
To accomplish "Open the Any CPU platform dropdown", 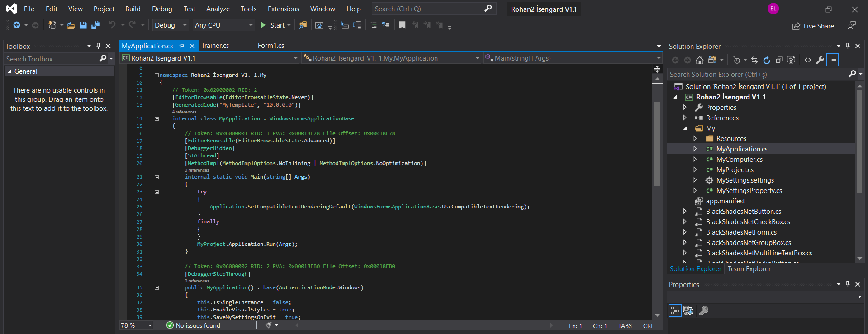I will tap(223, 25).
